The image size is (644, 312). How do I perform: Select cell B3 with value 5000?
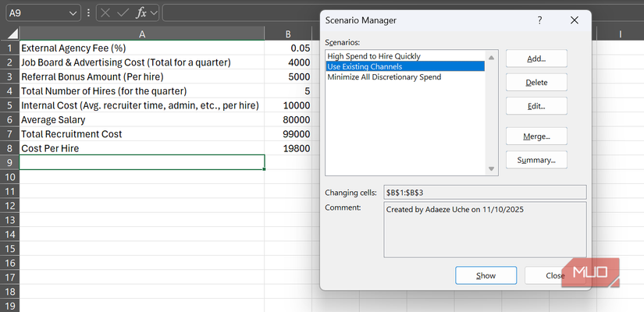pyautogui.click(x=288, y=76)
